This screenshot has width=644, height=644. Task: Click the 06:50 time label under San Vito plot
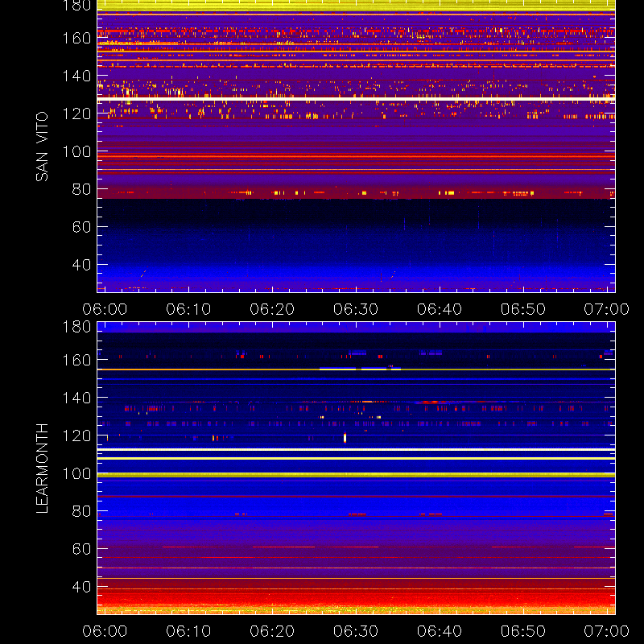(523, 309)
